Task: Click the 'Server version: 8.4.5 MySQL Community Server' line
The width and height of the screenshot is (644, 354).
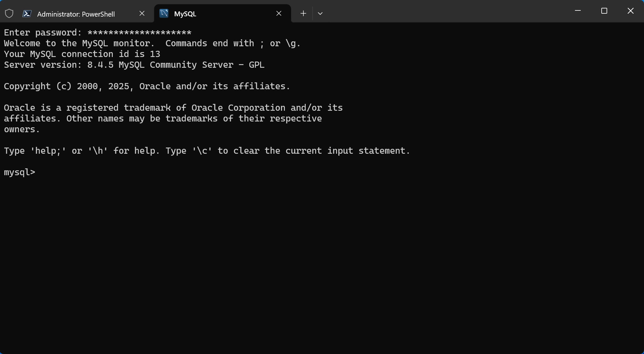Action: pos(134,65)
